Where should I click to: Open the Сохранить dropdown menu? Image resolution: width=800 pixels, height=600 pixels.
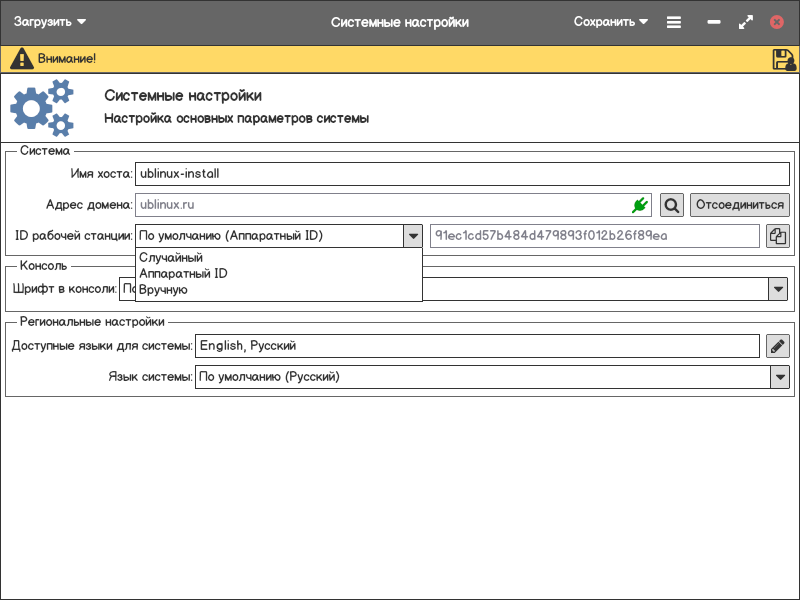point(610,22)
